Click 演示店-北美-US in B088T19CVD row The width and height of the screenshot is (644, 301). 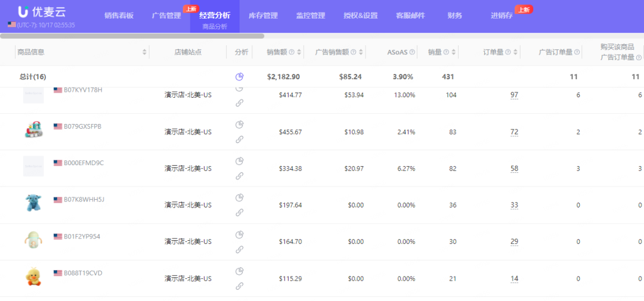pyautogui.click(x=188, y=278)
